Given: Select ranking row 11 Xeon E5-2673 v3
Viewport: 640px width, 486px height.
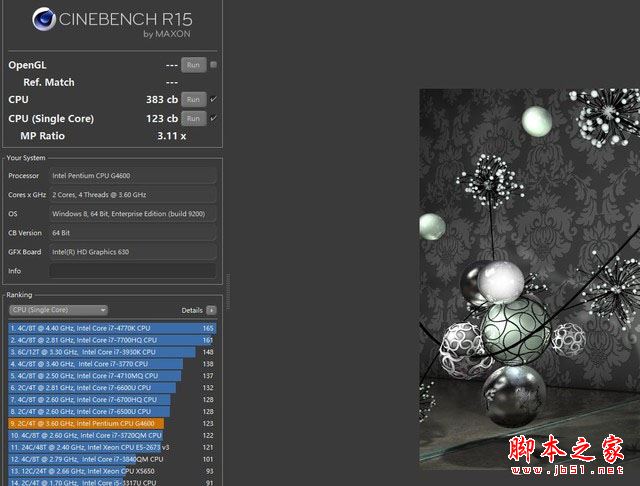Looking at the screenshot, I should tap(112, 447).
